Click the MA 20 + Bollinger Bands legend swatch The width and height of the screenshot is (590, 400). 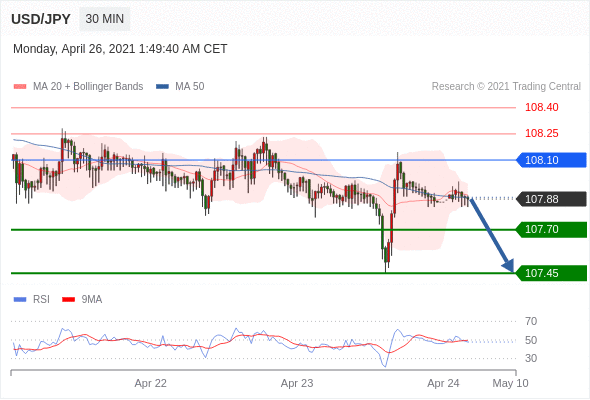click(20, 87)
